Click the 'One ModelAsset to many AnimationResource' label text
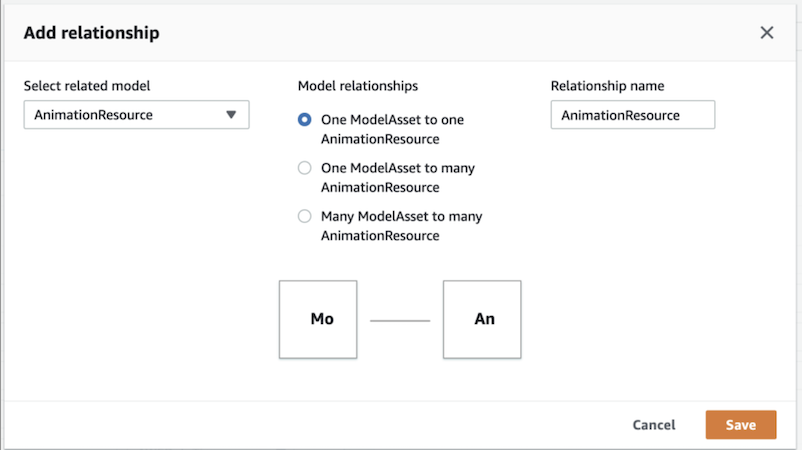 [397, 177]
